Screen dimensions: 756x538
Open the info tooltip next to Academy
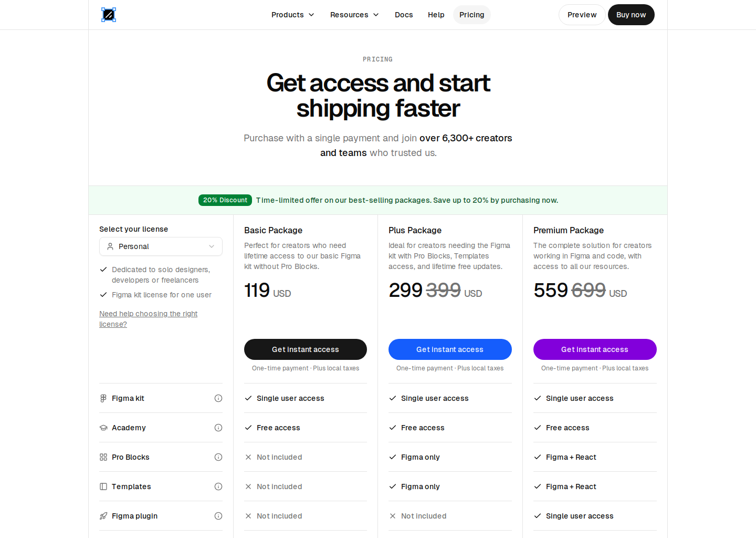[218, 428]
